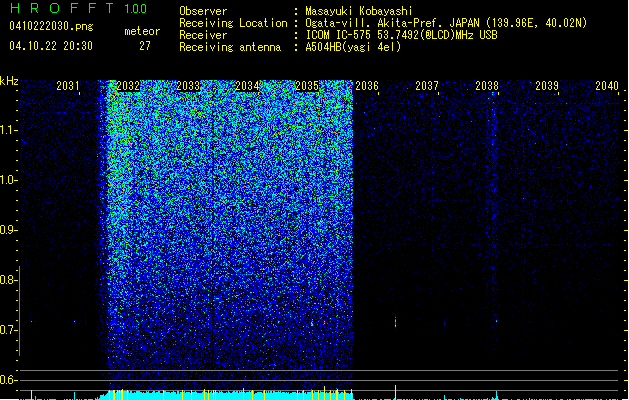
Task: Click the 1.1 kHz axis label
Action: point(7,130)
